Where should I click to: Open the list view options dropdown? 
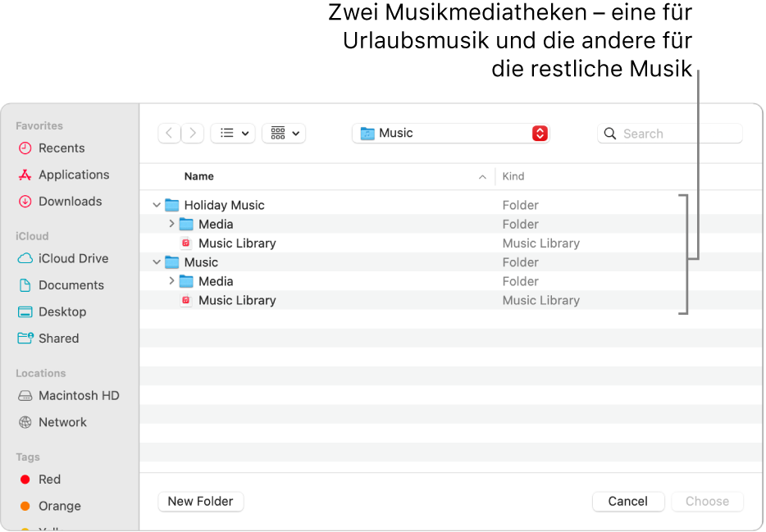(233, 134)
